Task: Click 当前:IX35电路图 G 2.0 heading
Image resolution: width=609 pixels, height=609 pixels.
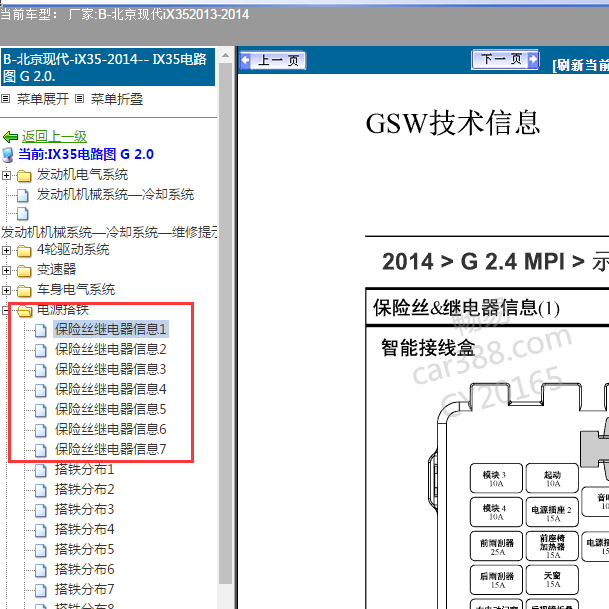Action: click(x=86, y=154)
